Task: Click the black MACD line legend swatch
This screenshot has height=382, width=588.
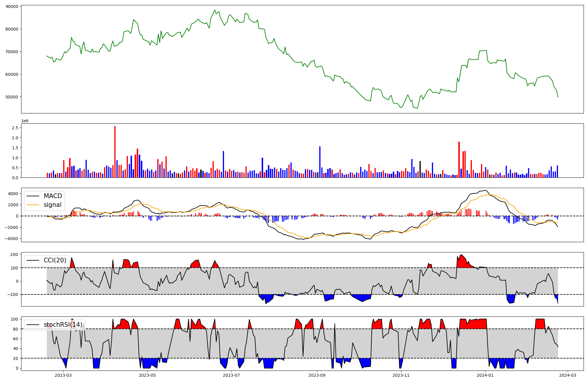Action: click(33, 196)
